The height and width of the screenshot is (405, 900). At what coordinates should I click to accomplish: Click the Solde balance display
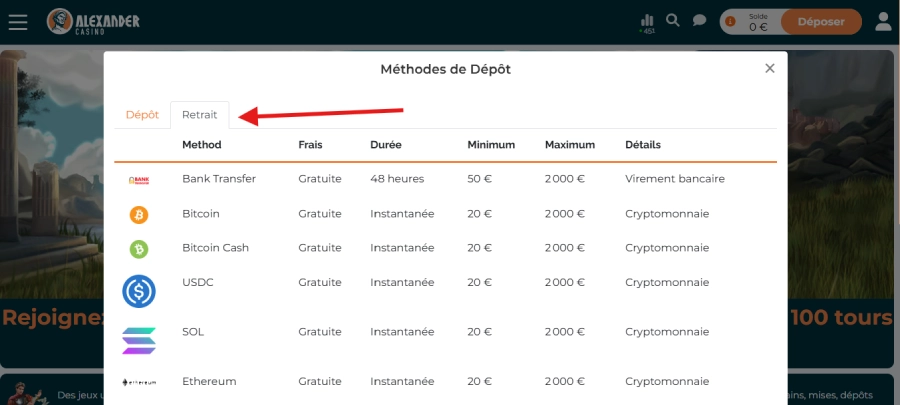click(x=758, y=22)
